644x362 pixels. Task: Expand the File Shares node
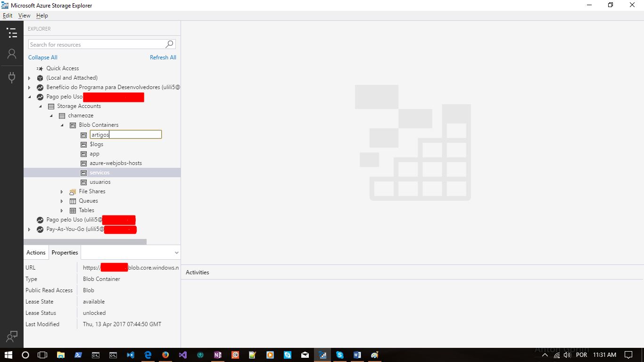(62, 191)
